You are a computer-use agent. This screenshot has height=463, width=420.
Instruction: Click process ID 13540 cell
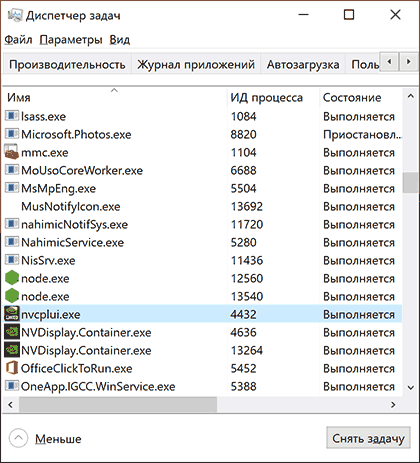[247, 296]
